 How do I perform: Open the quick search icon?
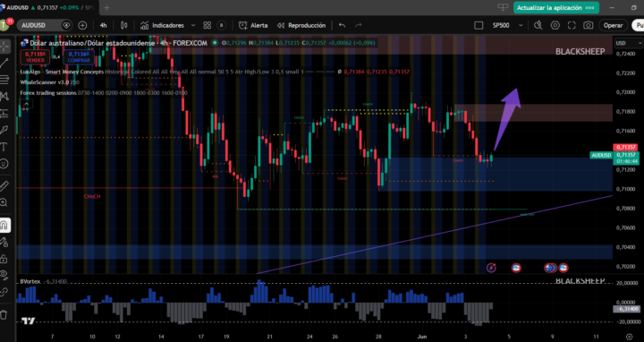click(538, 25)
